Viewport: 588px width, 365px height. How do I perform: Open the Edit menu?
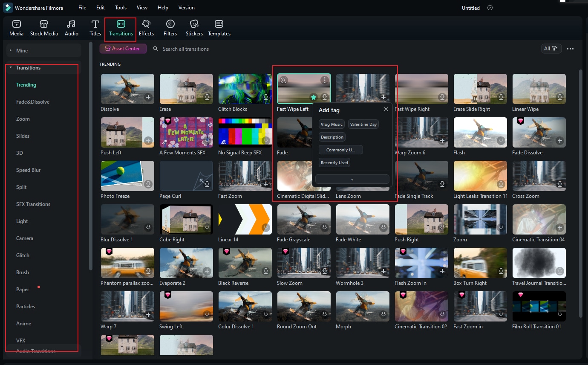point(101,8)
